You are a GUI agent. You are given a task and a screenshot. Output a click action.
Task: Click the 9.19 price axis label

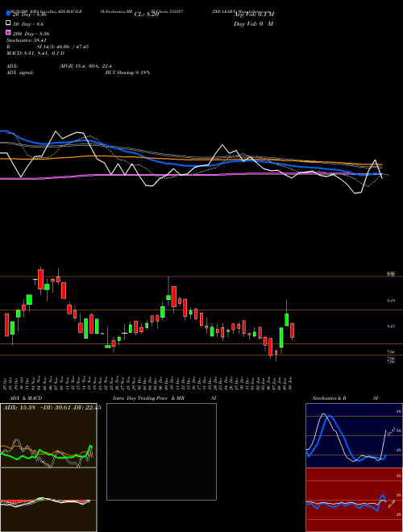coord(391,301)
